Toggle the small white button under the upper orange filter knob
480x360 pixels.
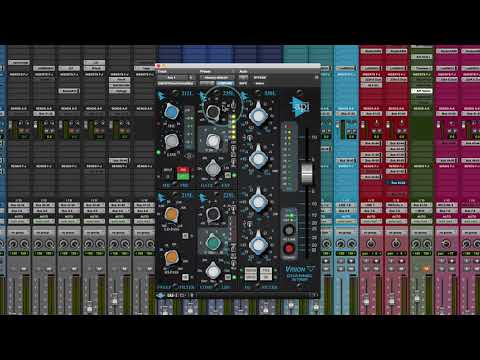[x=185, y=236]
